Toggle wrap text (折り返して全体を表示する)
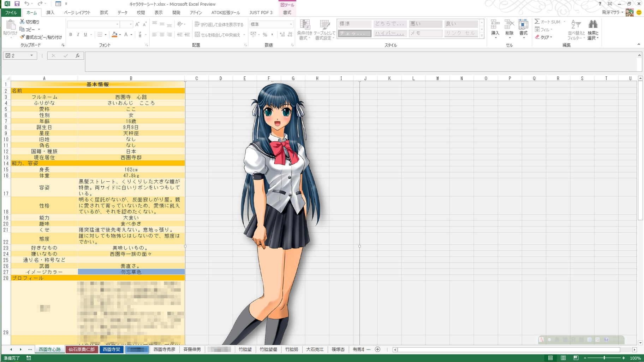 coord(219,24)
